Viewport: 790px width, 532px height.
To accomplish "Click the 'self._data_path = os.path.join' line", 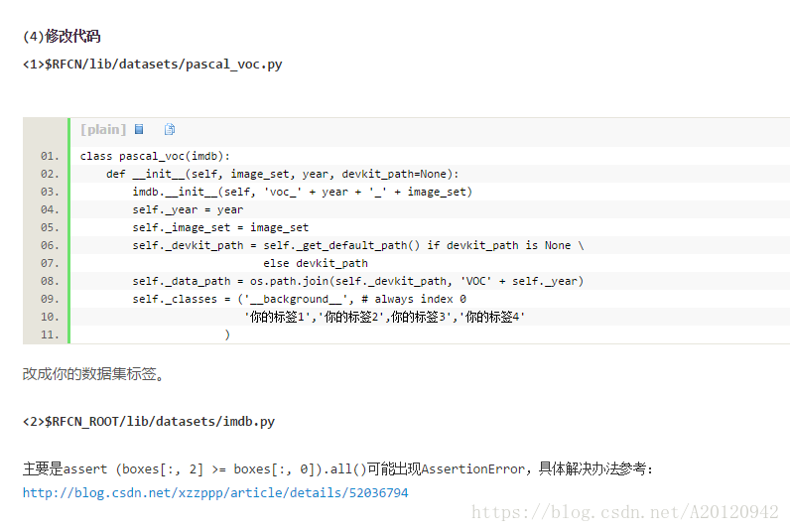I will tap(357, 281).
